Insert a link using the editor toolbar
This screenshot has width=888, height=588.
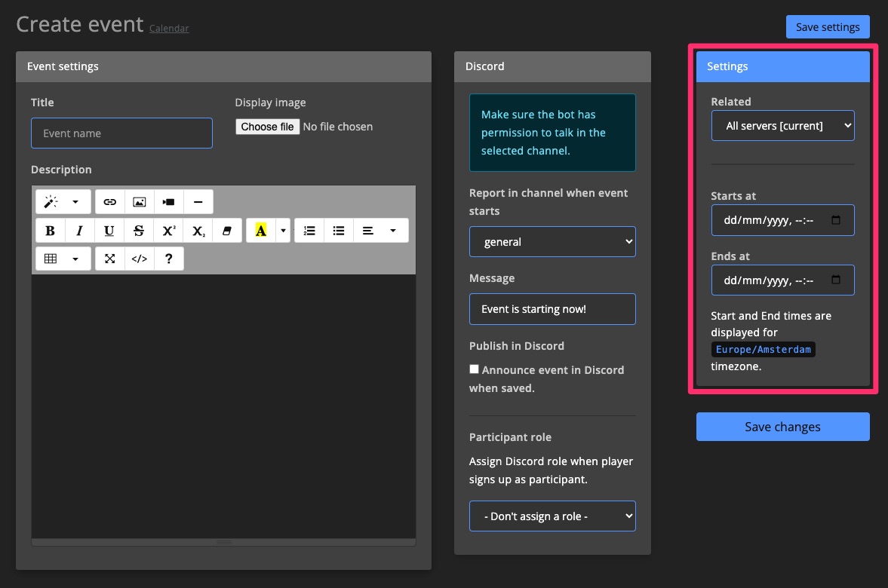(x=110, y=202)
